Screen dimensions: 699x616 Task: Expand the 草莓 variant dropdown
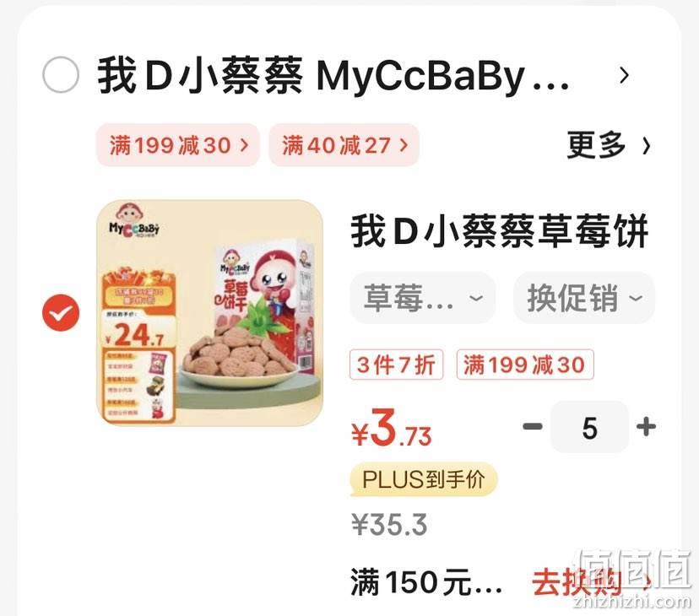click(423, 298)
